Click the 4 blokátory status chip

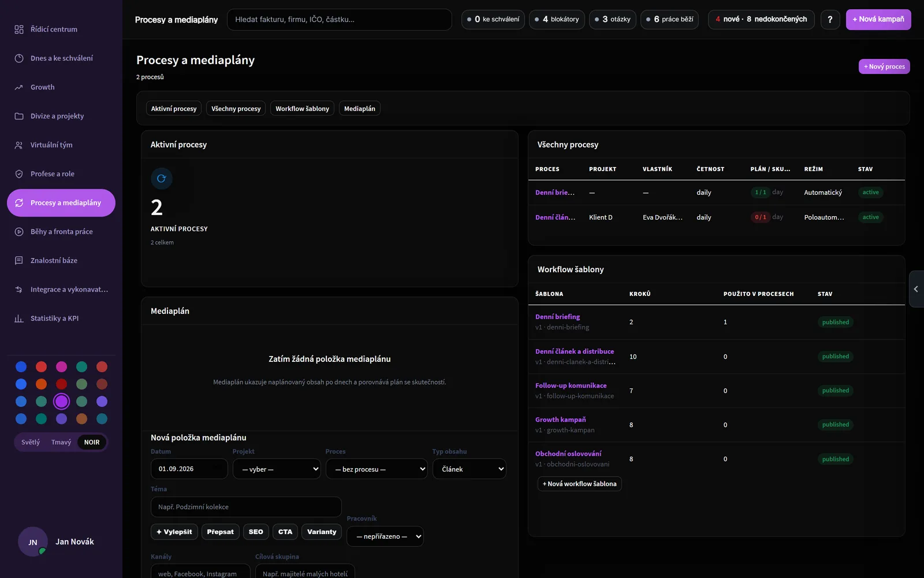click(x=557, y=20)
